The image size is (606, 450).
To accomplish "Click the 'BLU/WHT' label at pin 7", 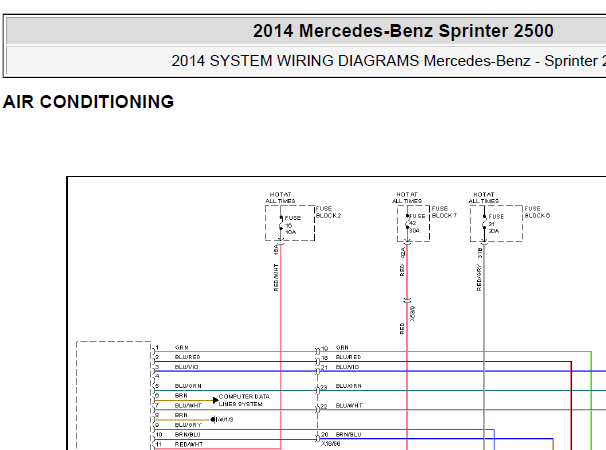I will coord(188,406).
